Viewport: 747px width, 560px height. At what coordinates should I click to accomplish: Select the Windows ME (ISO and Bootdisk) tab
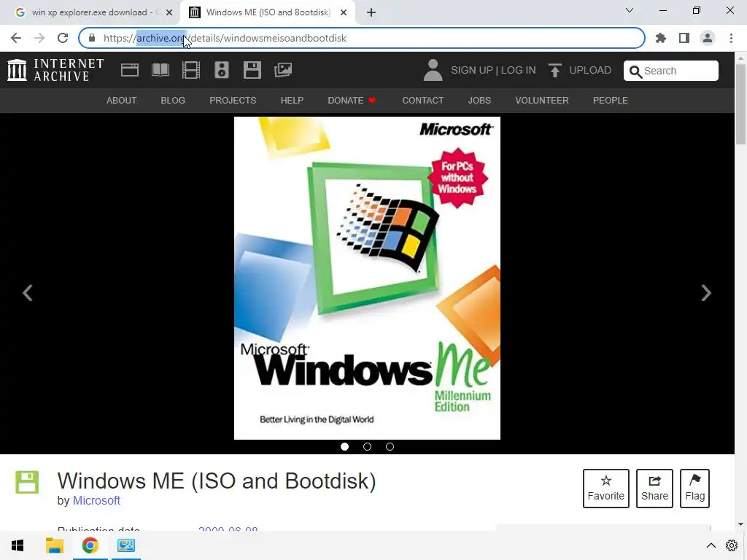(268, 12)
